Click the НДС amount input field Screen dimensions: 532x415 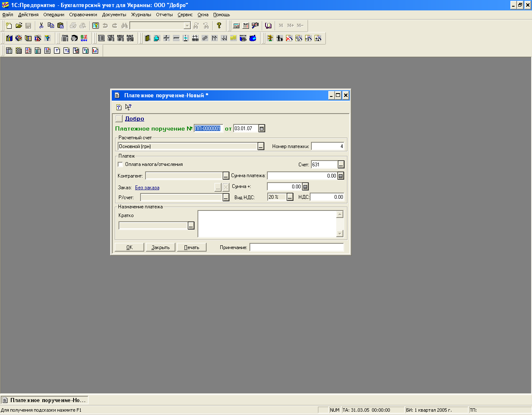pos(328,197)
